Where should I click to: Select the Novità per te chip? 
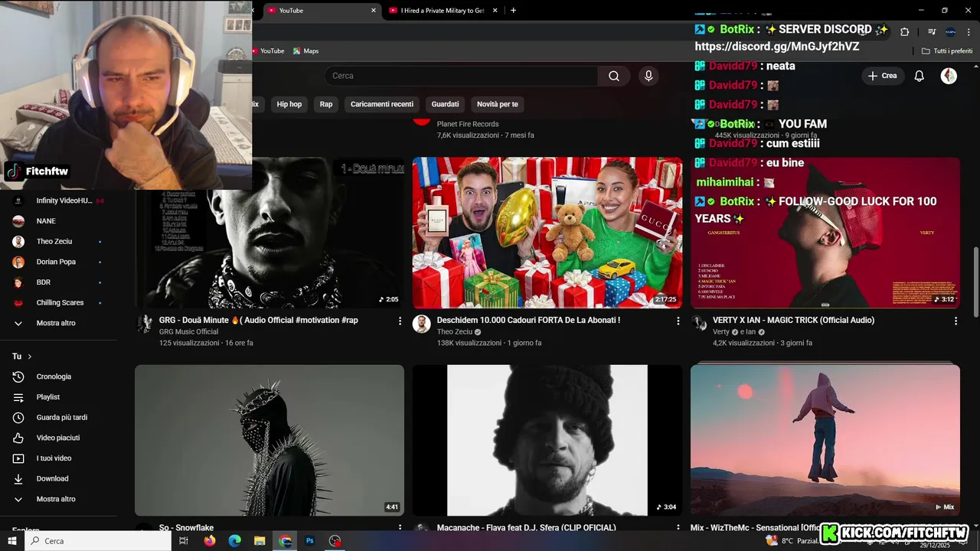coord(498,104)
